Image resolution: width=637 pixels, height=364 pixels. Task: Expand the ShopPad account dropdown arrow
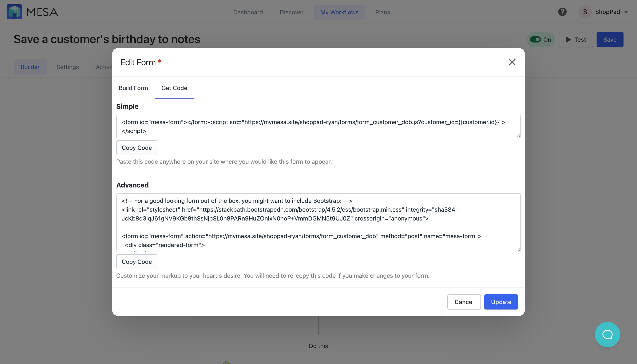(626, 12)
